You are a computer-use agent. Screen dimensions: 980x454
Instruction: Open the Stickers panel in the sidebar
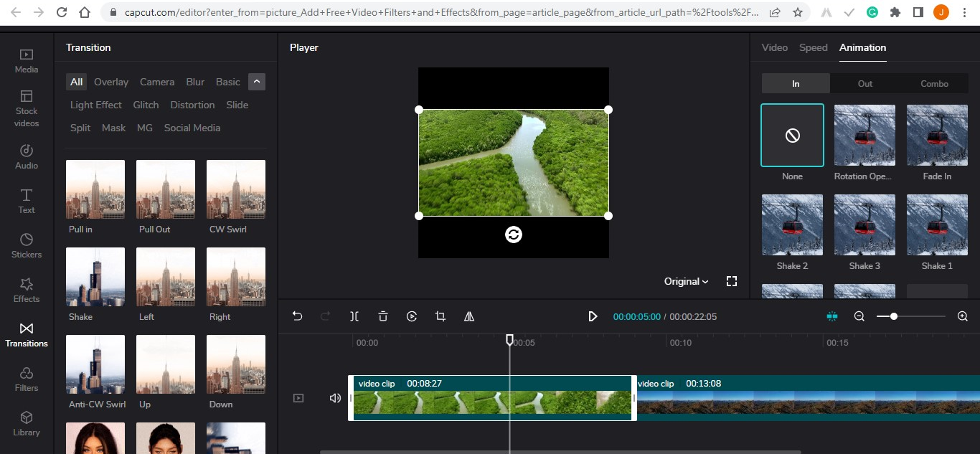27,245
